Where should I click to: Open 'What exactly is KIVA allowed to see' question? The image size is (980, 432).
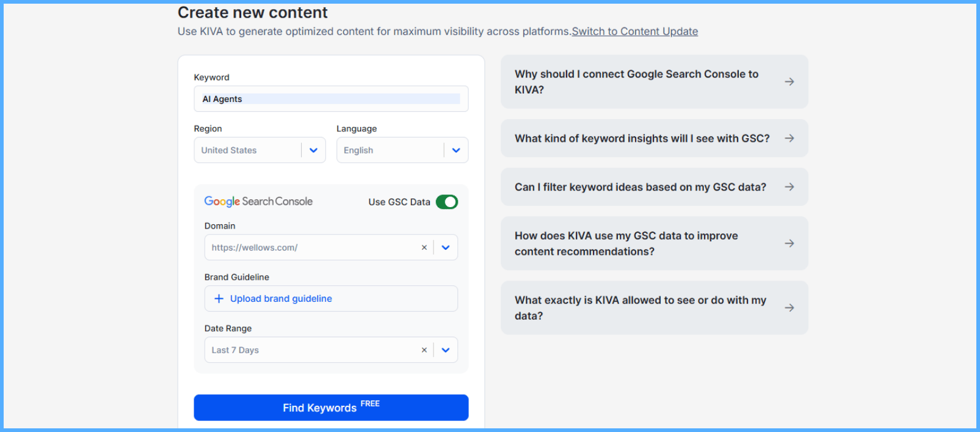[x=655, y=308]
